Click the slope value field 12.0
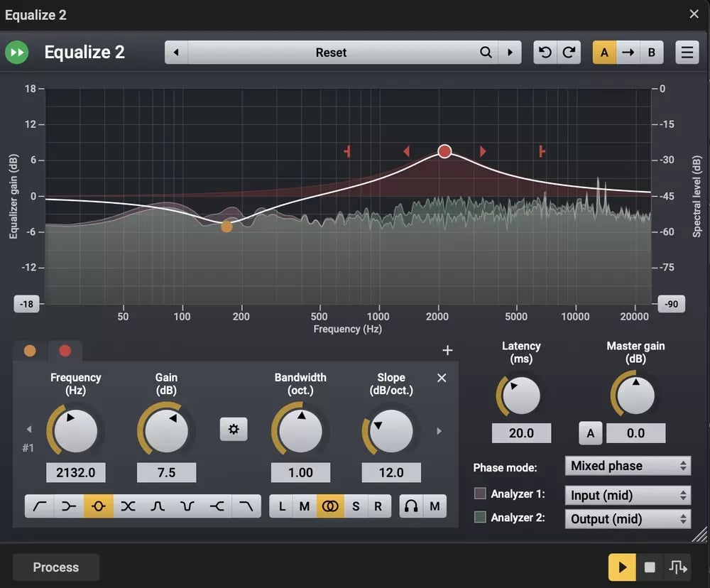The height and width of the screenshot is (588, 710). pos(391,472)
